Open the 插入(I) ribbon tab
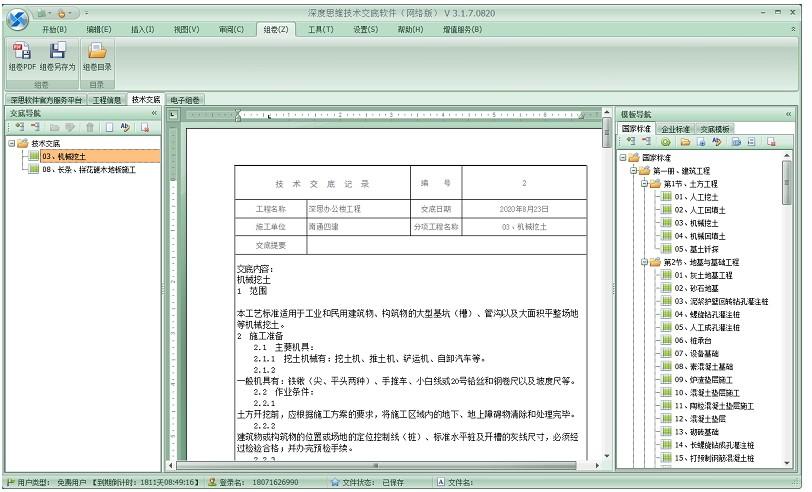 pyautogui.click(x=142, y=30)
